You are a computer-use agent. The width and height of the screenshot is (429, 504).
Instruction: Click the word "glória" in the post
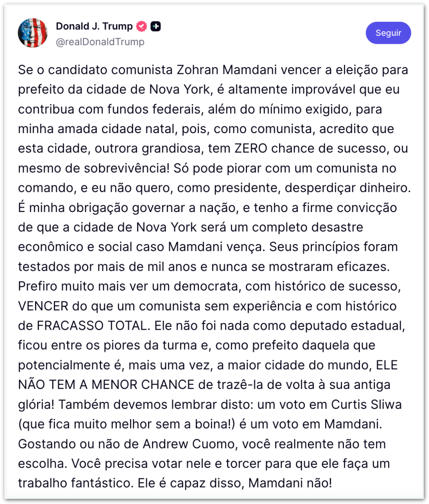click(x=36, y=404)
